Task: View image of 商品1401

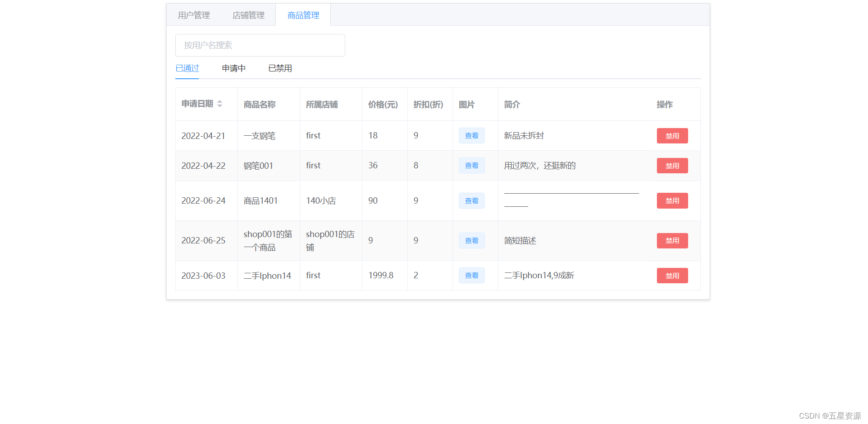Action: coord(471,200)
